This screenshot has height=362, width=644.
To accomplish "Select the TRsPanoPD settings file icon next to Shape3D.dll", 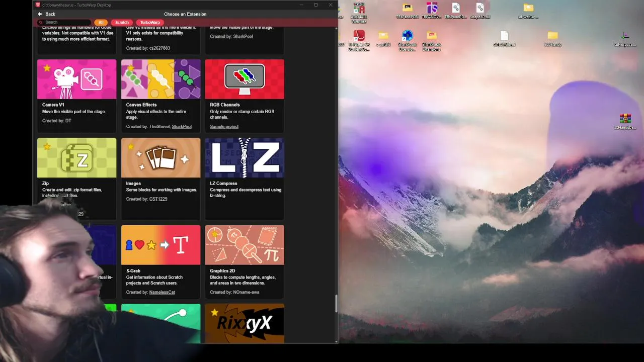I will [455, 11].
